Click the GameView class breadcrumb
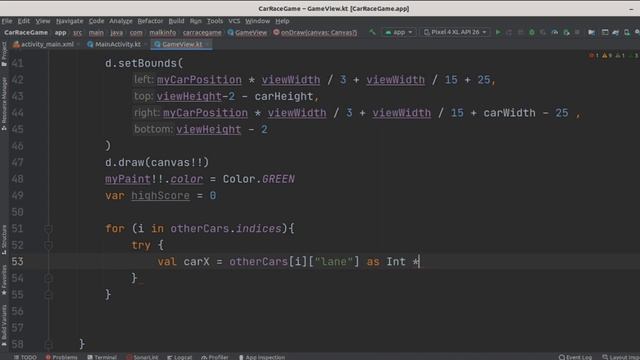This screenshot has height=360, width=640. click(247, 32)
